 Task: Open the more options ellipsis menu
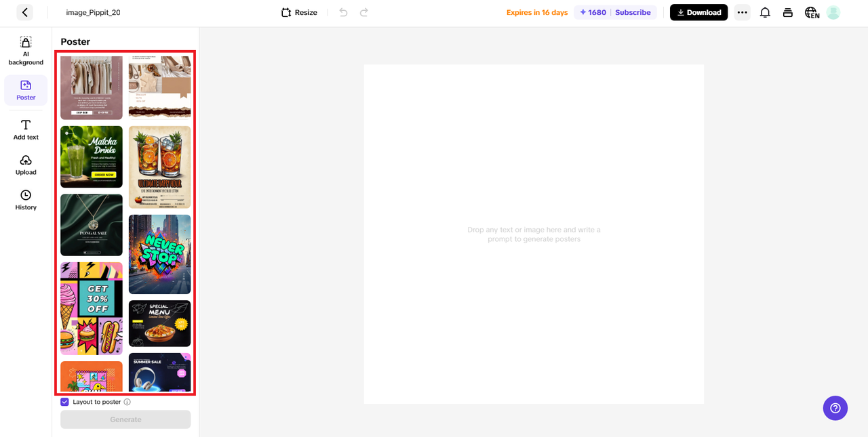[742, 12]
